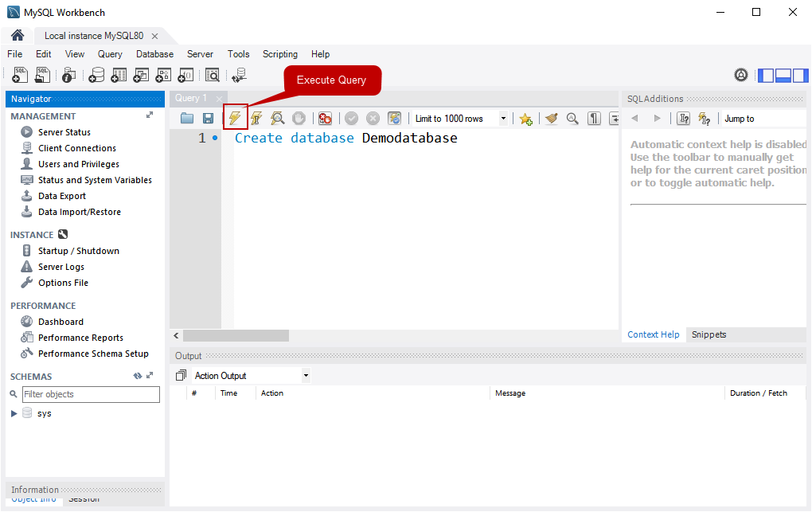
Task: Toggle display of invisible characters in the editor
Action: click(x=593, y=117)
